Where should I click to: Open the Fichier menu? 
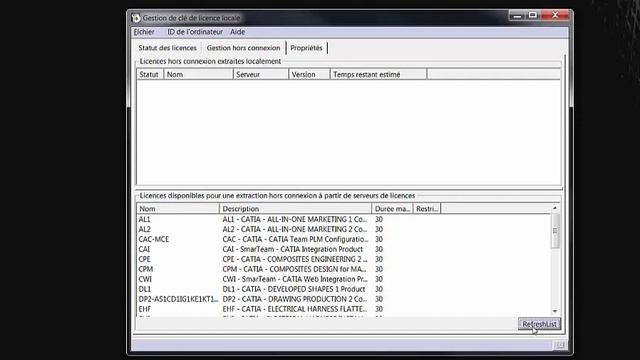144,32
